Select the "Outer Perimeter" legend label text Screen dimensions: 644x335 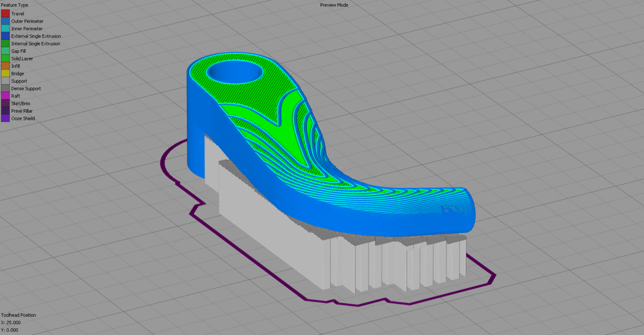pos(27,21)
